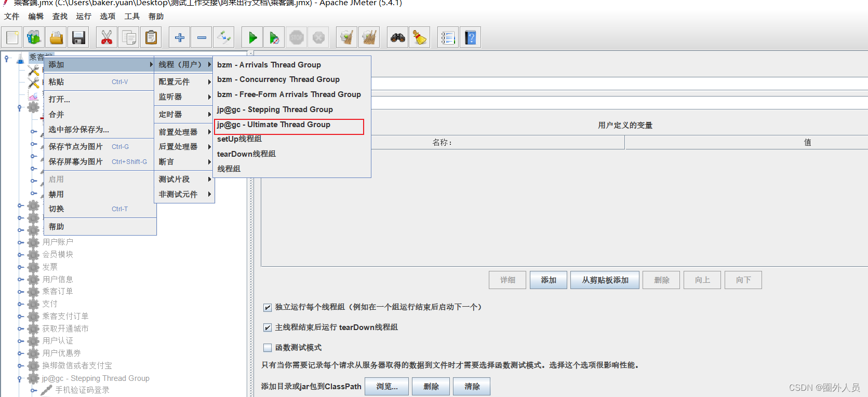
Task: Toggle 主线程结束后运行 tearDown线程组 checkbox
Action: point(268,327)
